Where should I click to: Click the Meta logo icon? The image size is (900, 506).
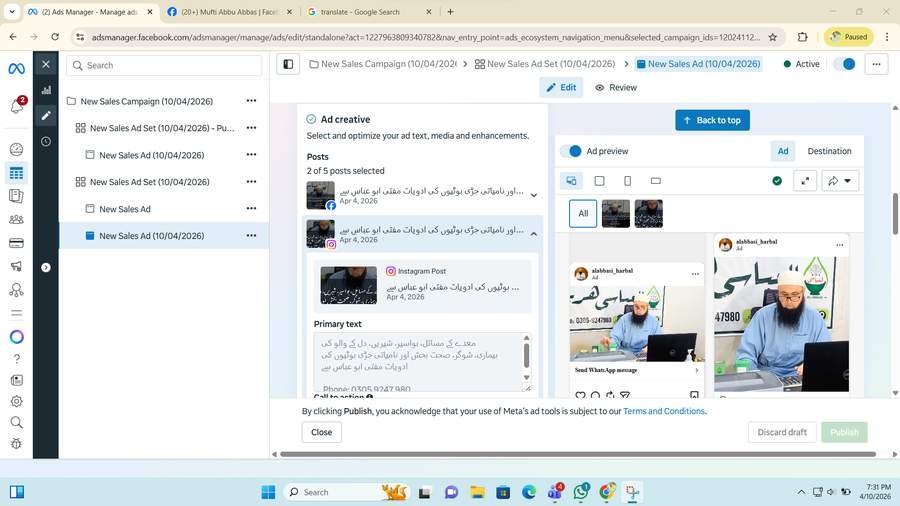pos(16,69)
